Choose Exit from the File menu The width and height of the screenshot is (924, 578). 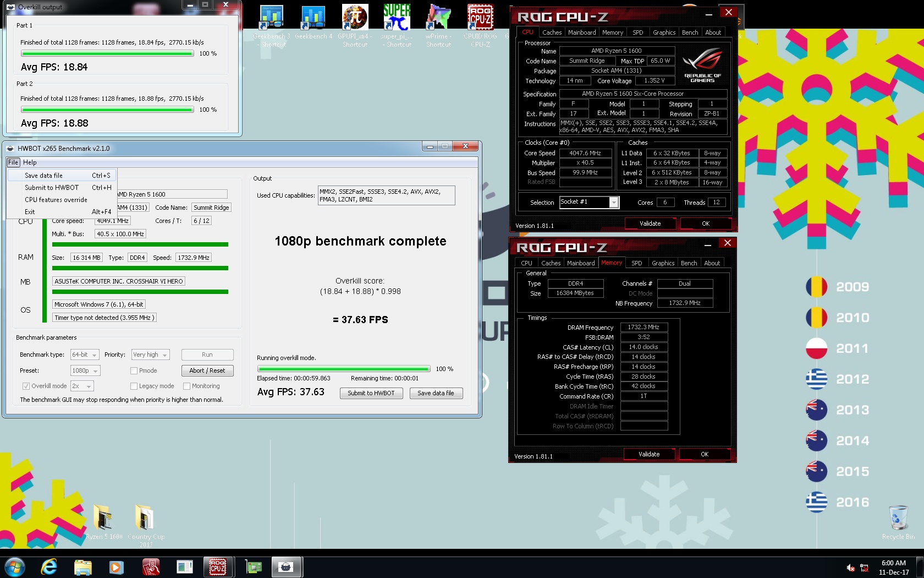(62, 212)
